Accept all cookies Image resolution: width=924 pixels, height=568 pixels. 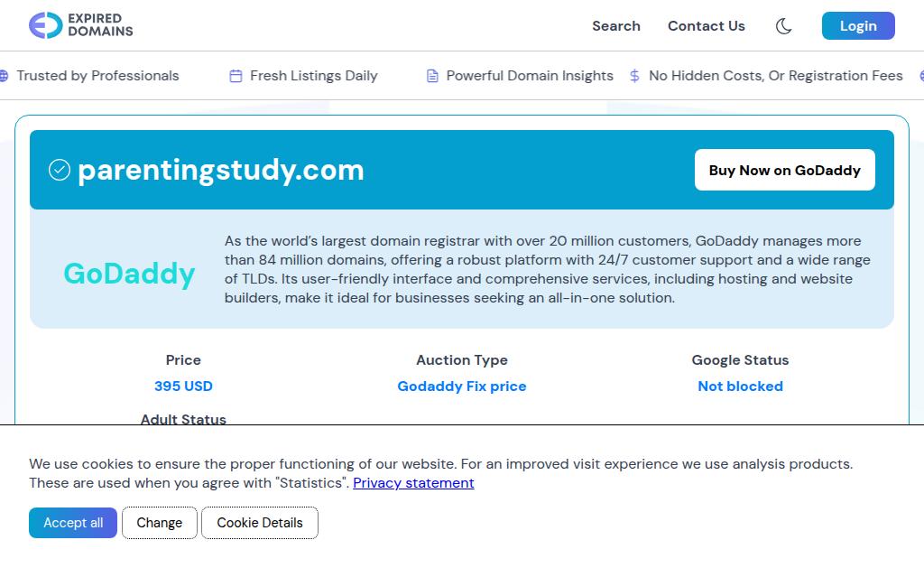pos(73,523)
